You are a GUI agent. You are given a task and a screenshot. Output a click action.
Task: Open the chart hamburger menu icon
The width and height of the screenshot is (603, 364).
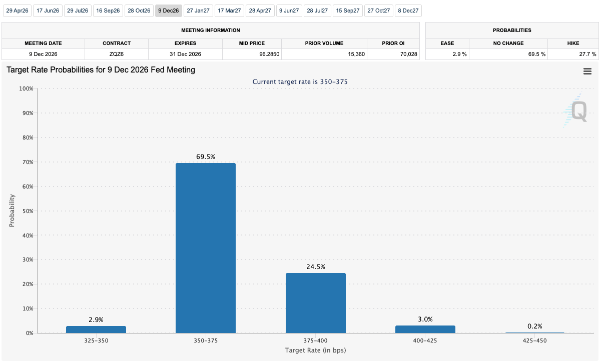[587, 71]
